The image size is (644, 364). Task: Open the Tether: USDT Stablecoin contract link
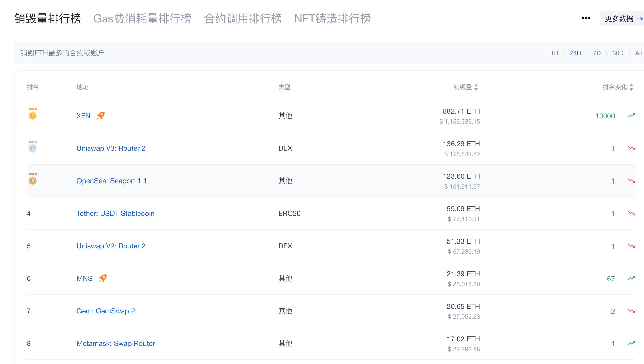click(x=116, y=213)
